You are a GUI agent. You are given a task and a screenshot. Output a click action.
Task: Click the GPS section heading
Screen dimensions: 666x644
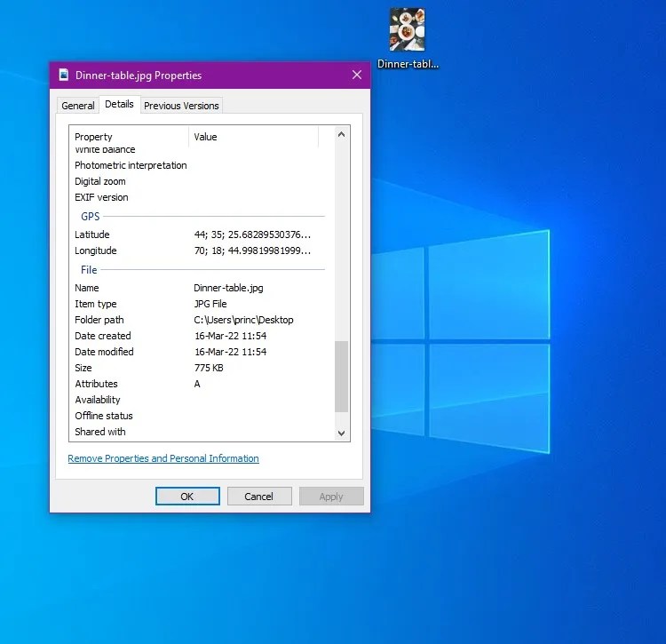click(x=90, y=216)
